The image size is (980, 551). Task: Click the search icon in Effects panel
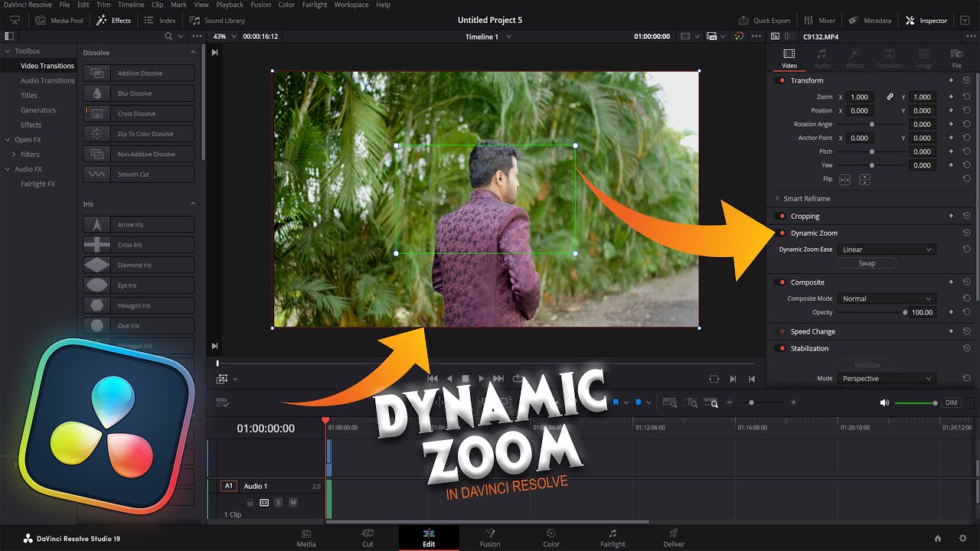pos(168,36)
